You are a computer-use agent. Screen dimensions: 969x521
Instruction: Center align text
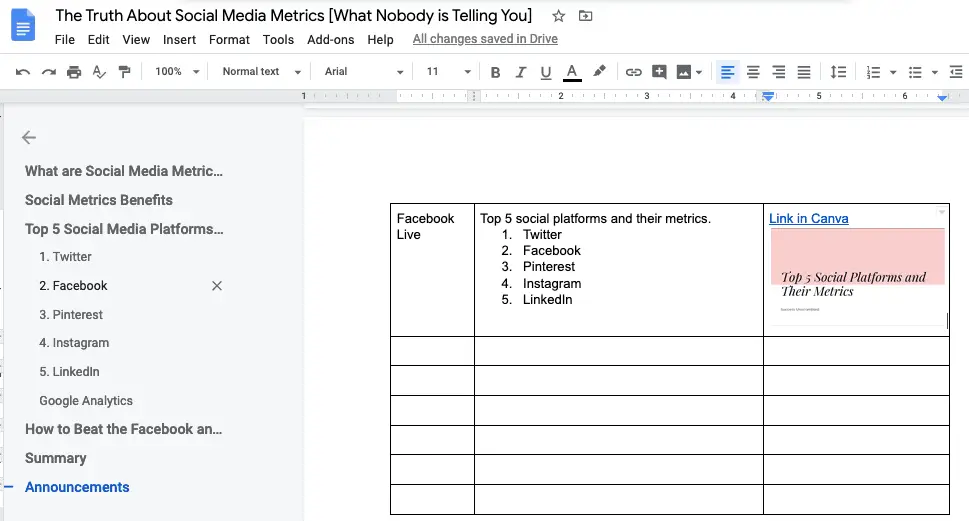[753, 72]
